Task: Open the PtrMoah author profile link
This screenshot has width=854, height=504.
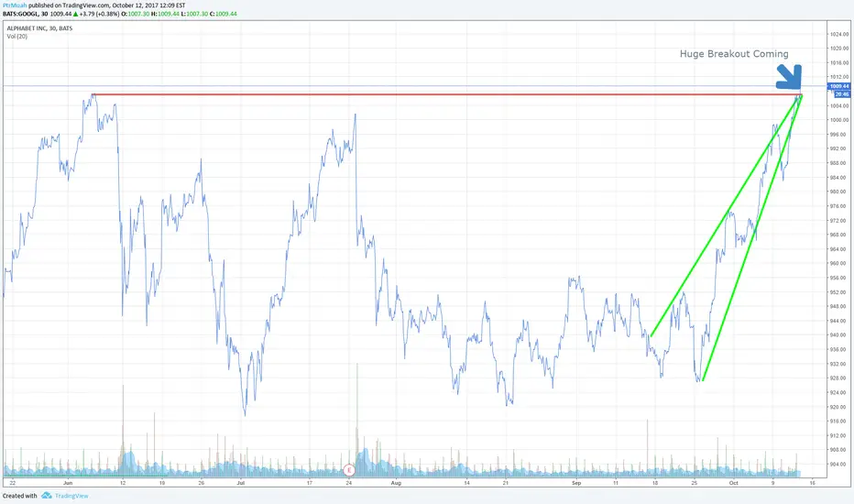Action: pos(15,5)
